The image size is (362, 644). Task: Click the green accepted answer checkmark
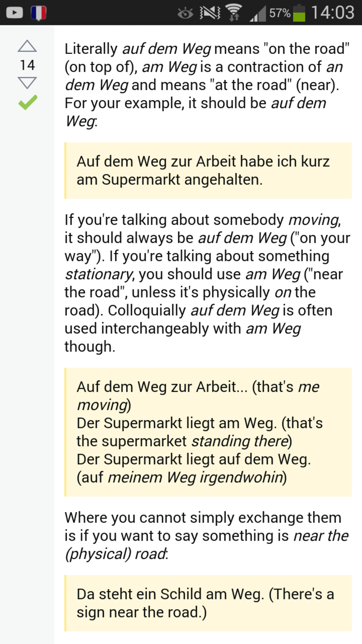pos(27,103)
